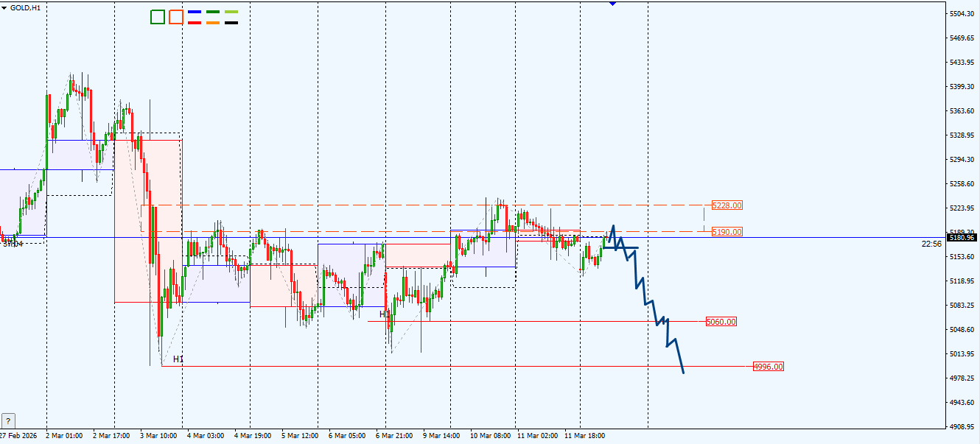Screen dimensions: 980x444
Task: Select the dark green line color swatch
Action: pos(213,12)
